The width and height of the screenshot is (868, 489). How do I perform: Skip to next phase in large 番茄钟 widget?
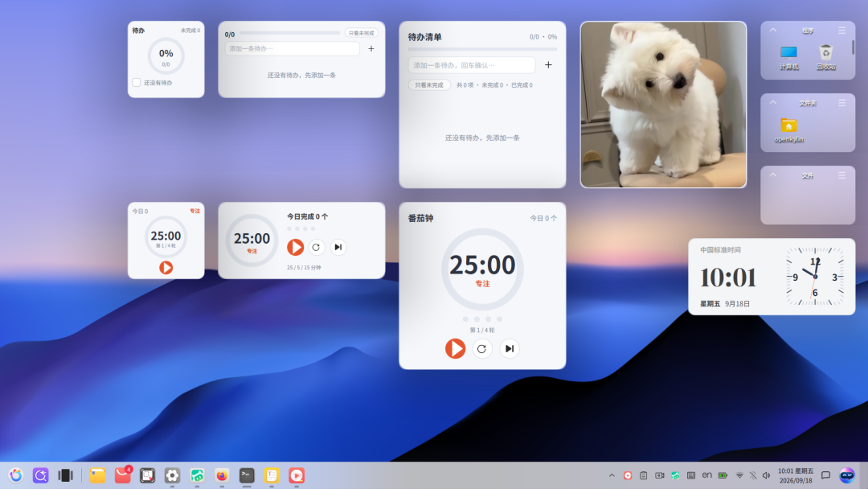pyautogui.click(x=510, y=348)
